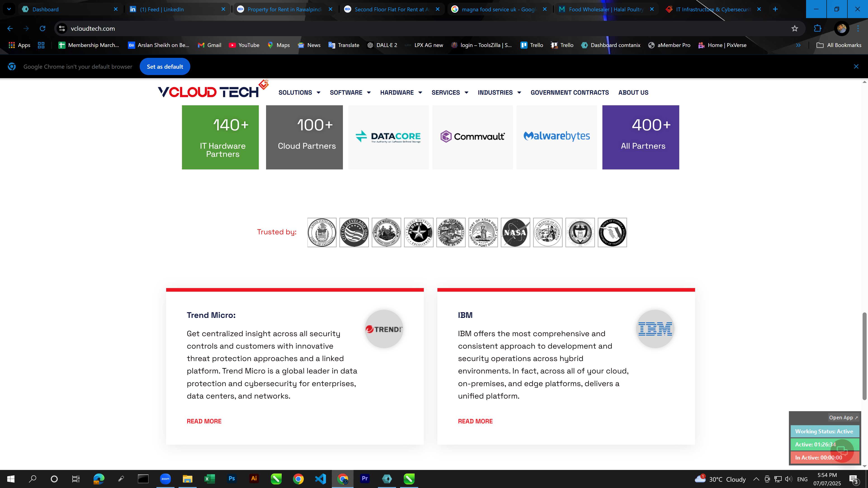Switch to the Food Wholesaler Halal Poultry tab
The image size is (868, 488).
[x=606, y=9]
